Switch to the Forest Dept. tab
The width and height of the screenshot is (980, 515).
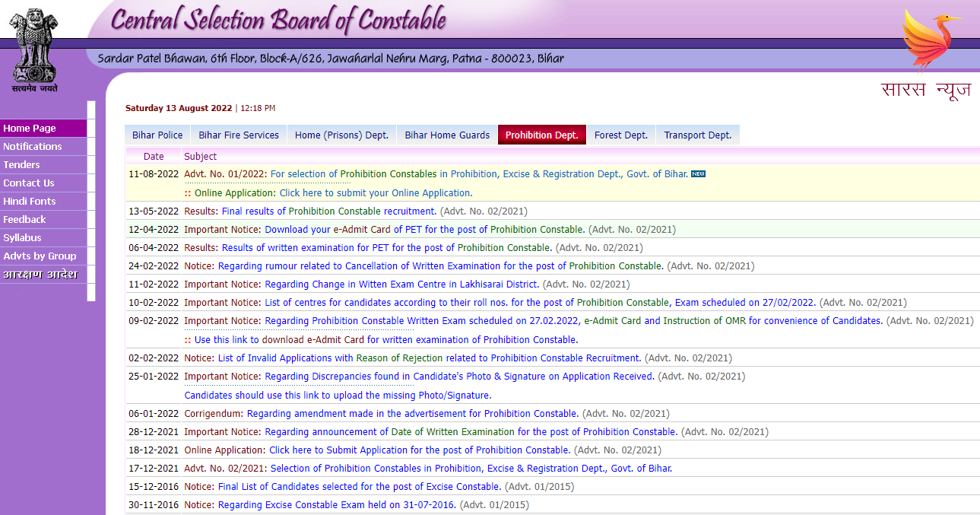pyautogui.click(x=620, y=135)
